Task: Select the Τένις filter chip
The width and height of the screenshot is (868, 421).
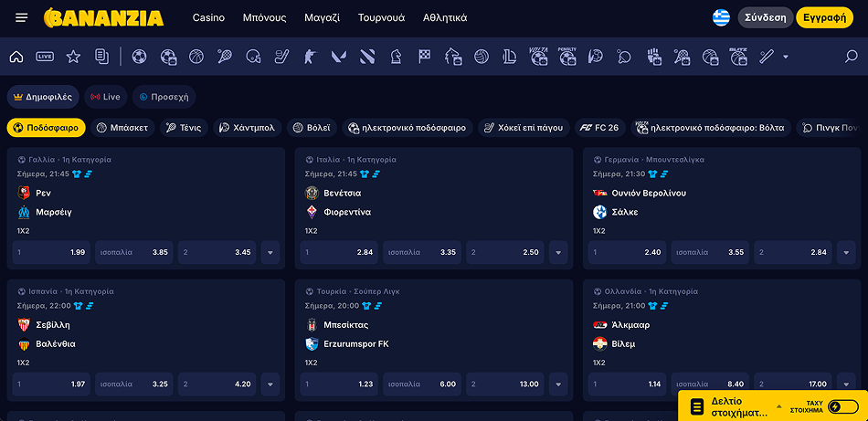Action: pos(185,128)
